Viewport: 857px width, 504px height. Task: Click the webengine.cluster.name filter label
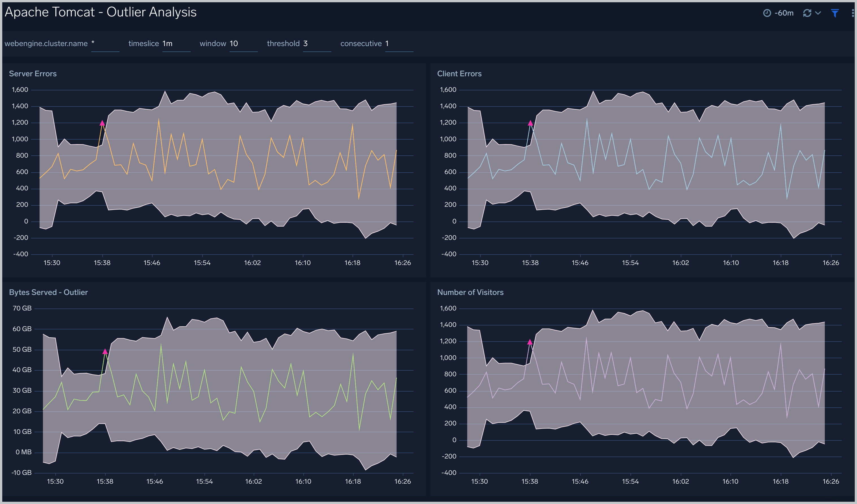point(46,44)
